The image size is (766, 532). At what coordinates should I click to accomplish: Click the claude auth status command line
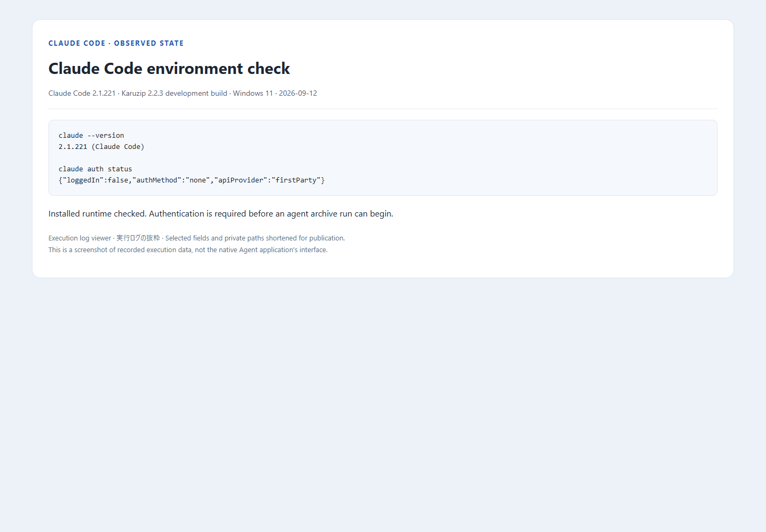point(95,169)
